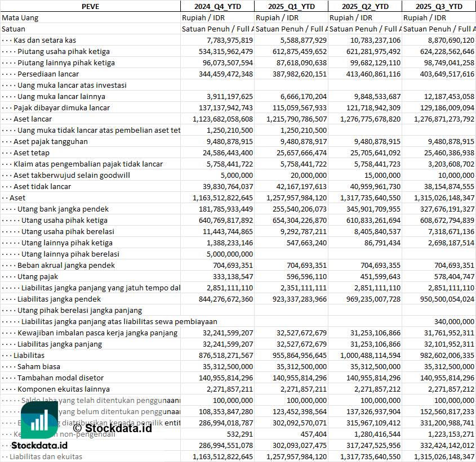Select cell value 317,247,525,956
Image resolution: width=476 pixels, height=462 pixels.
(373, 445)
